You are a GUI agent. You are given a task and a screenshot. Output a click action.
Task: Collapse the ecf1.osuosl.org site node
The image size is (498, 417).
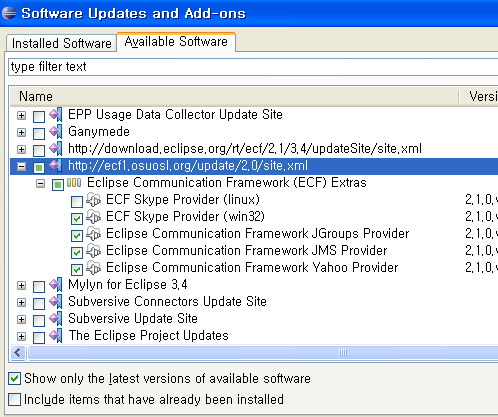point(21,167)
